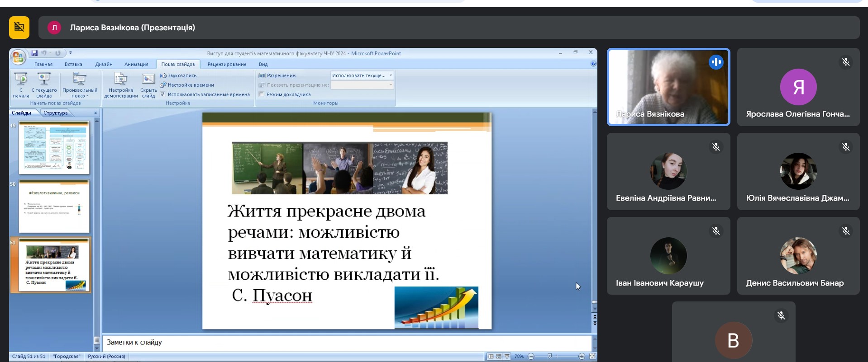Select the Слайды pane tab
Viewport: 868px width, 362px height.
tap(22, 113)
